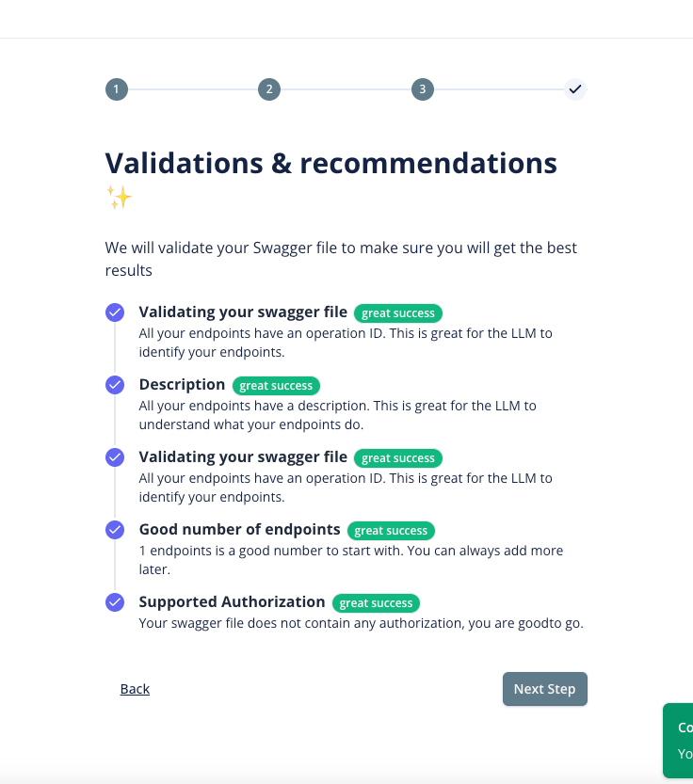This screenshot has height=784, width=693.
Task: Click the check icon of the first Validating your swagger file
Action: click(x=115, y=312)
